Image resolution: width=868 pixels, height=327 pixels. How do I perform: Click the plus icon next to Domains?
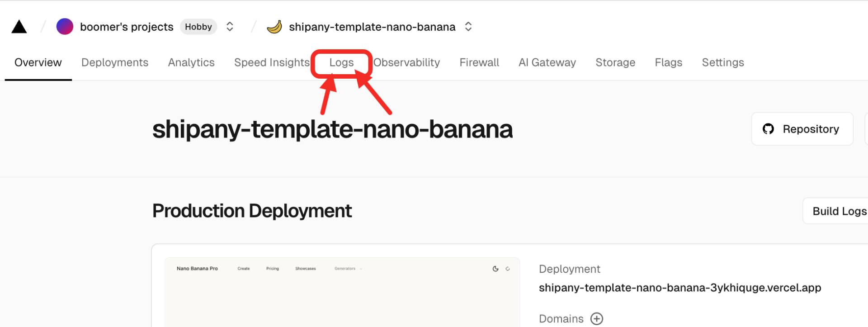597,319
